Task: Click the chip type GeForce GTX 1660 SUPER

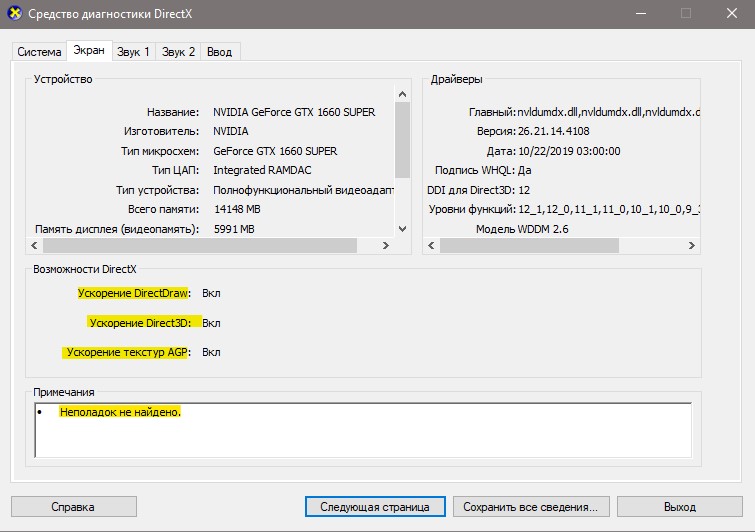Action: (275, 151)
